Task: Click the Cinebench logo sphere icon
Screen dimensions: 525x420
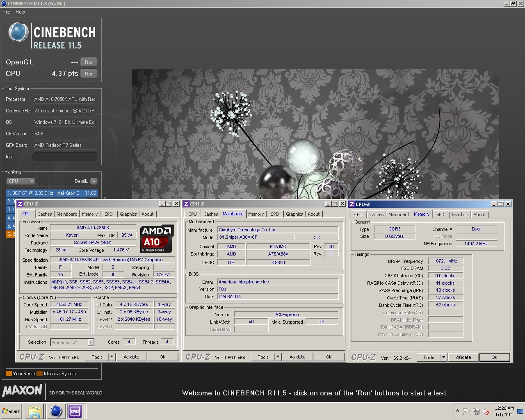Action: click(18, 32)
